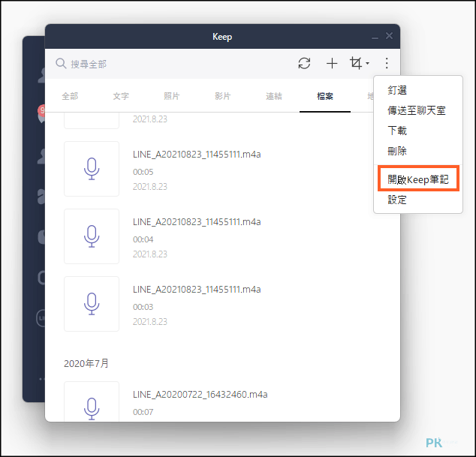Click the 00:05 duration label
The height and width of the screenshot is (457, 476).
[143, 172]
